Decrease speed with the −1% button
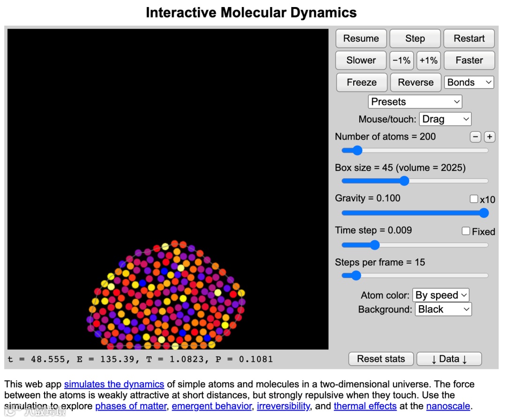The width and height of the screenshot is (506, 420). click(x=402, y=60)
